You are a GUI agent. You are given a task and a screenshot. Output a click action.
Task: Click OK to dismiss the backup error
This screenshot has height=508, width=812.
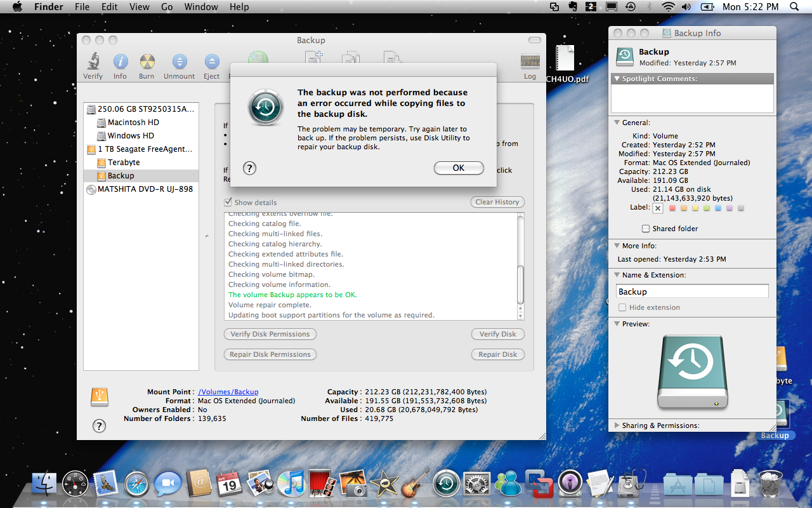point(459,168)
